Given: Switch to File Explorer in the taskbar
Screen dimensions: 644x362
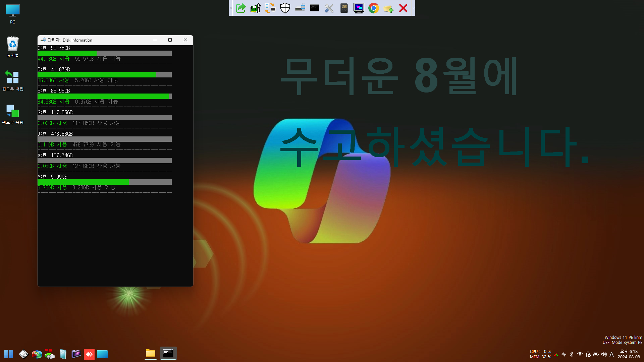Looking at the screenshot, I should point(151,353).
